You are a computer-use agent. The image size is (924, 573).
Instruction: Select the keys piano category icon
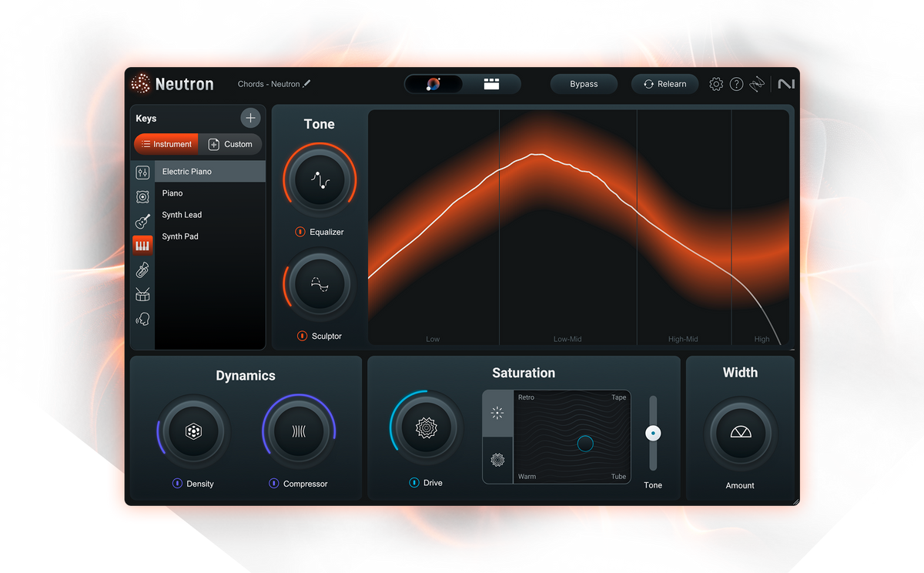coord(142,245)
